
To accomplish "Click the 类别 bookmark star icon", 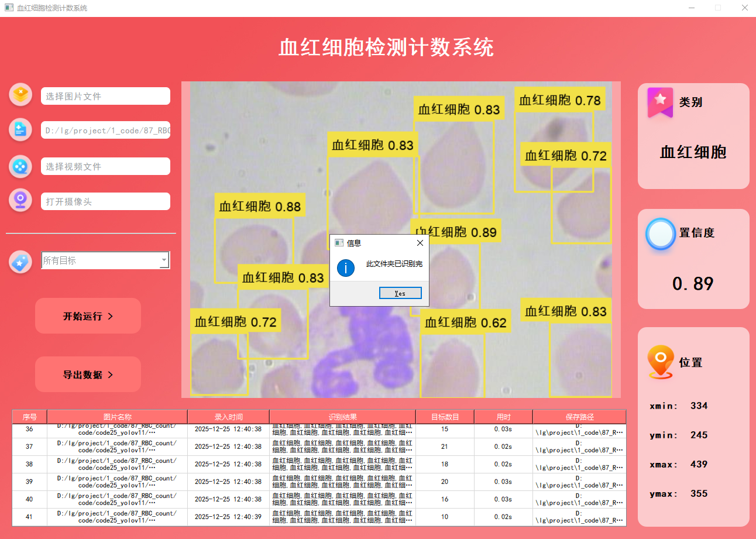I will [x=660, y=102].
